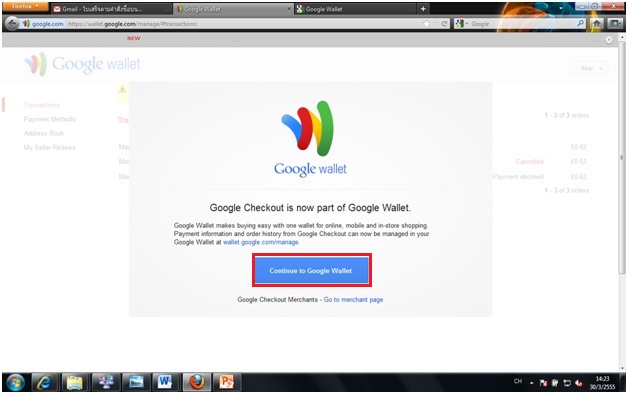Click the warning triangle icon behind dialog
628x394 pixels.
point(122,90)
